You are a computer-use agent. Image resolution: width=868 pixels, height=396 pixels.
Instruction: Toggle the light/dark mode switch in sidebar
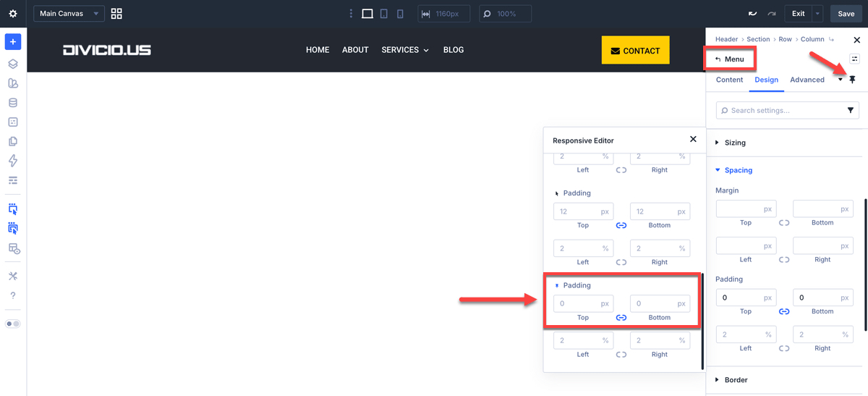[x=13, y=324]
